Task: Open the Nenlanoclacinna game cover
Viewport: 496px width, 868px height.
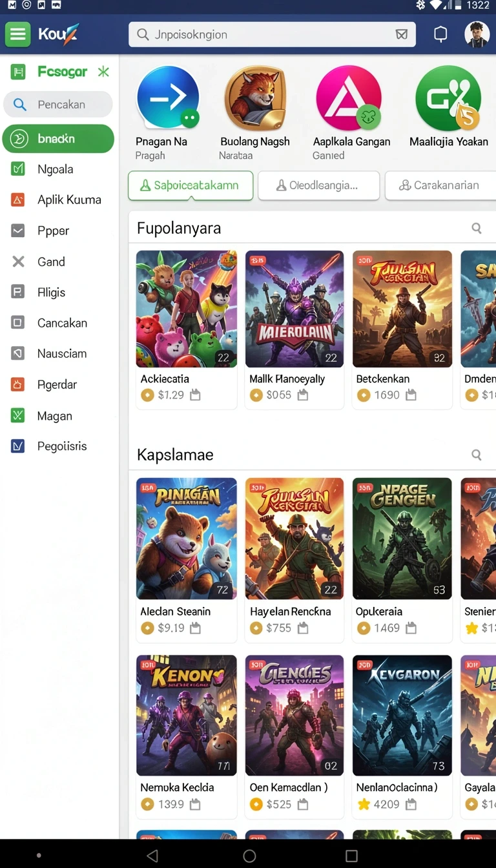Action: tap(402, 715)
